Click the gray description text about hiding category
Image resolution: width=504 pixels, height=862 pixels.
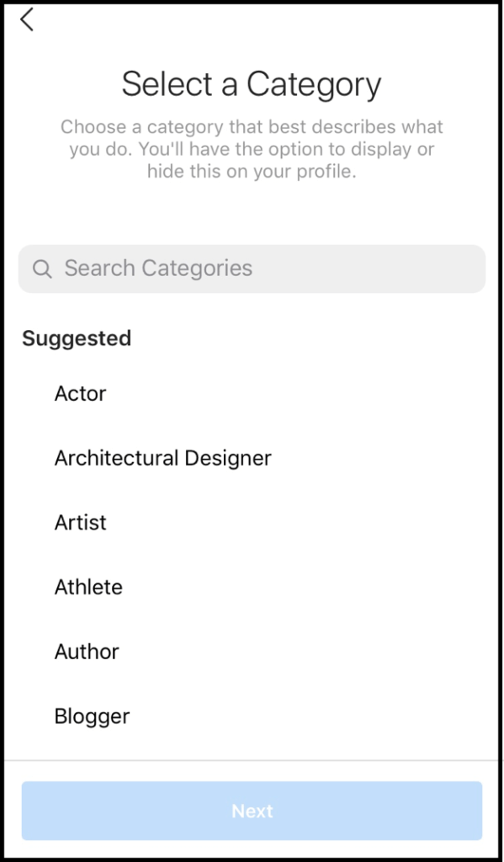252,149
